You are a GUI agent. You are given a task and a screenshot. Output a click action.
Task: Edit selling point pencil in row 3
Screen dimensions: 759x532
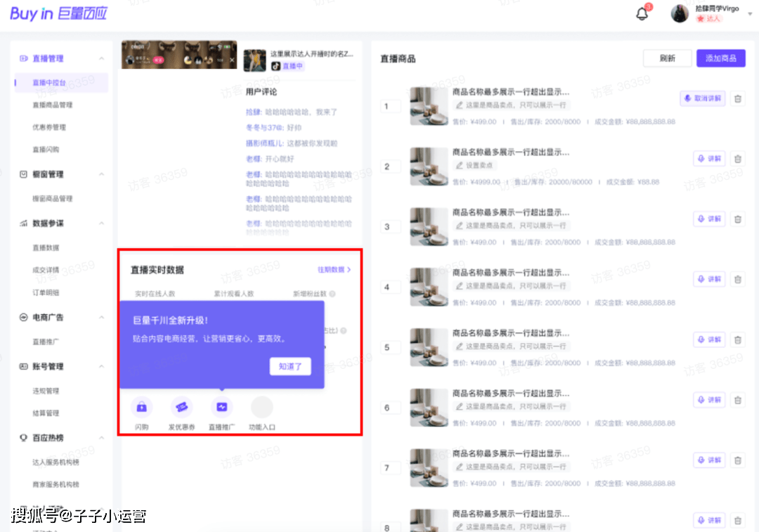point(459,226)
